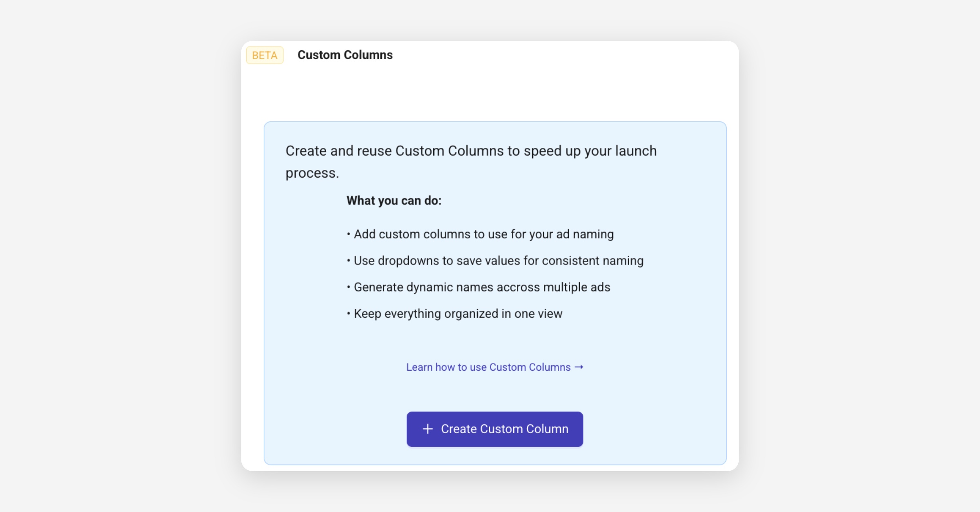The image size is (980, 512).
Task: Click the bullet dot before "Keep everything organized"
Action: (x=348, y=314)
